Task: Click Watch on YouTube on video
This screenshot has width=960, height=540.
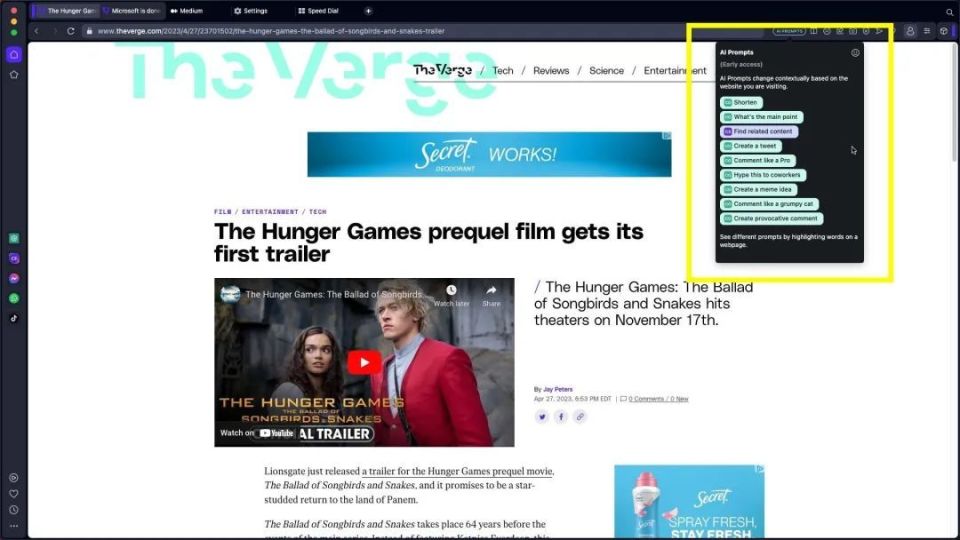Action: [x=257, y=433]
